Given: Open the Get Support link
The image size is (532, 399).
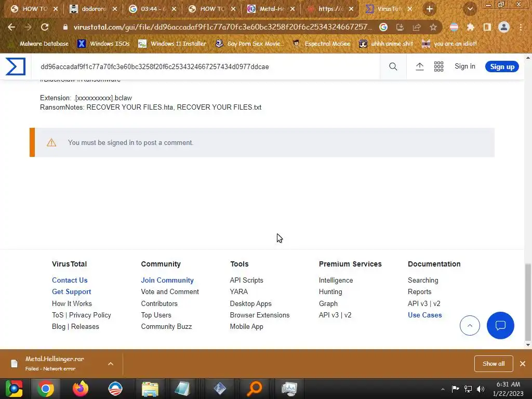Looking at the screenshot, I should click(x=71, y=292).
